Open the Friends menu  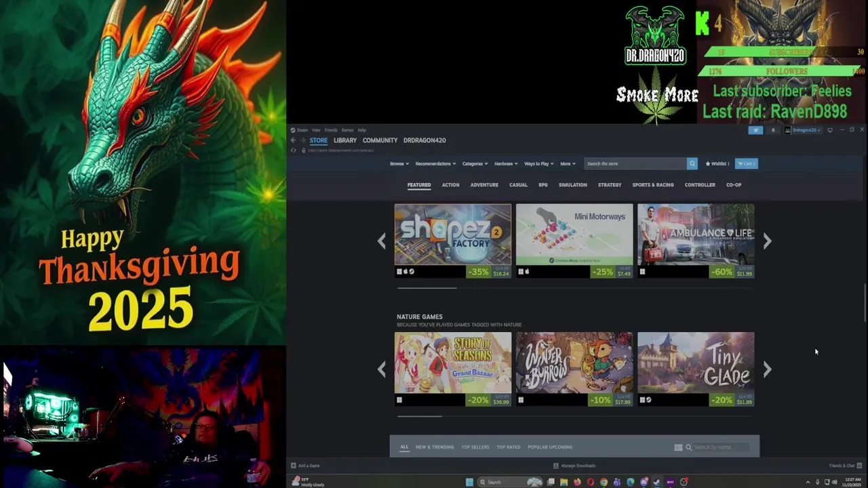[331, 130]
